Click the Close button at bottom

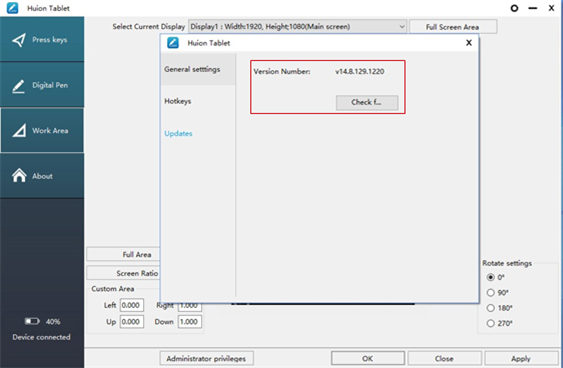click(445, 359)
